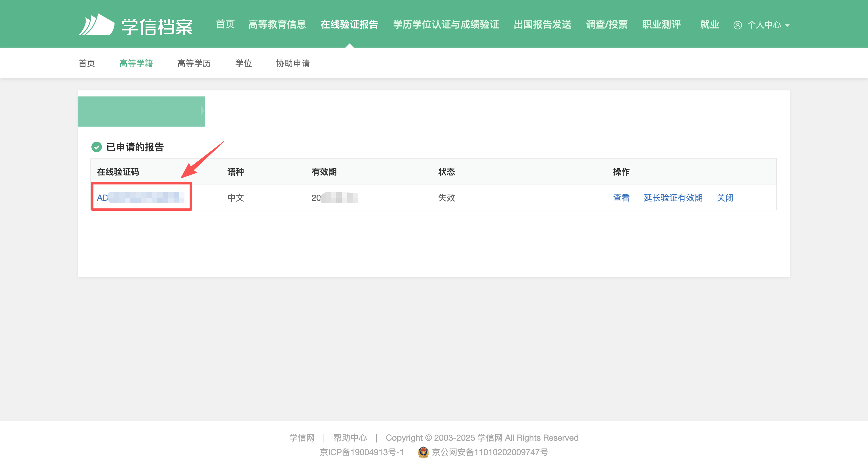Screen dimensions: 868x469
Task: Click the green banner button above reports
Action: [141, 112]
